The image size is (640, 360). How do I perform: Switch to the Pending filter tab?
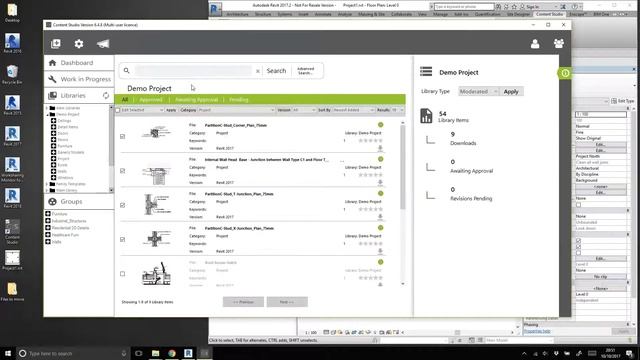(x=239, y=100)
